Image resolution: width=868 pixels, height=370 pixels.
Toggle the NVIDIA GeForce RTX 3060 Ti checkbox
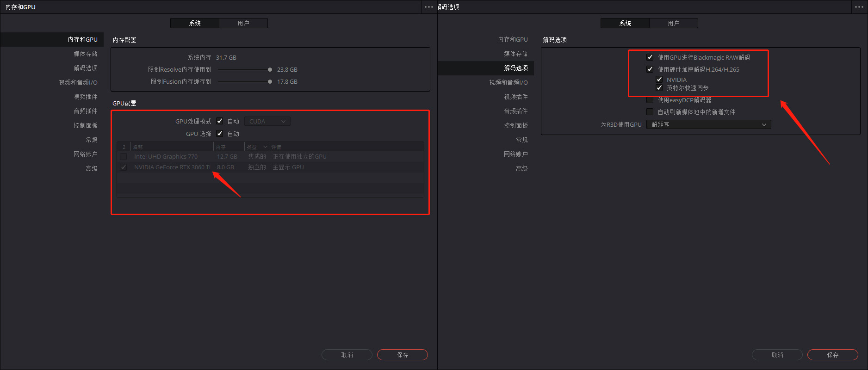tap(124, 167)
